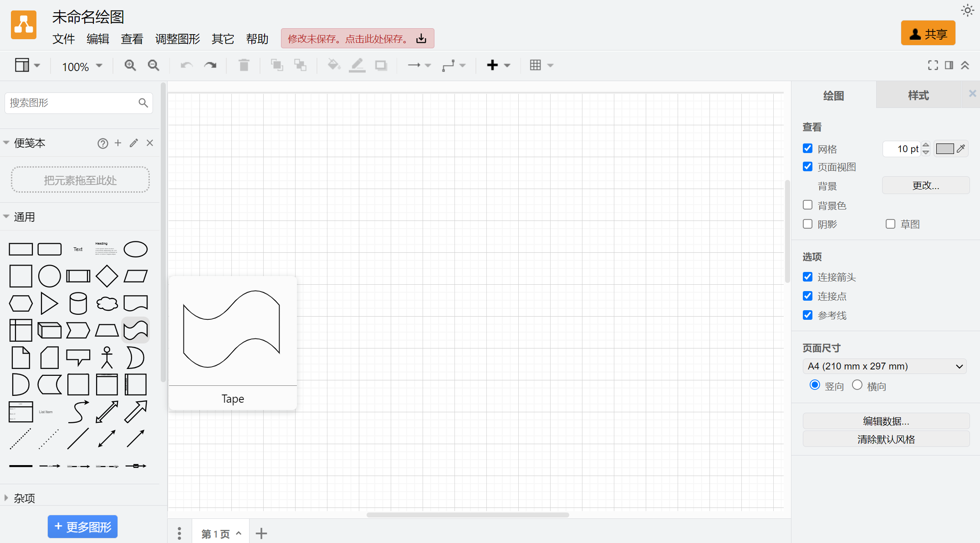Click the line color pencil icon
This screenshot has height=543, width=980.
(x=357, y=66)
